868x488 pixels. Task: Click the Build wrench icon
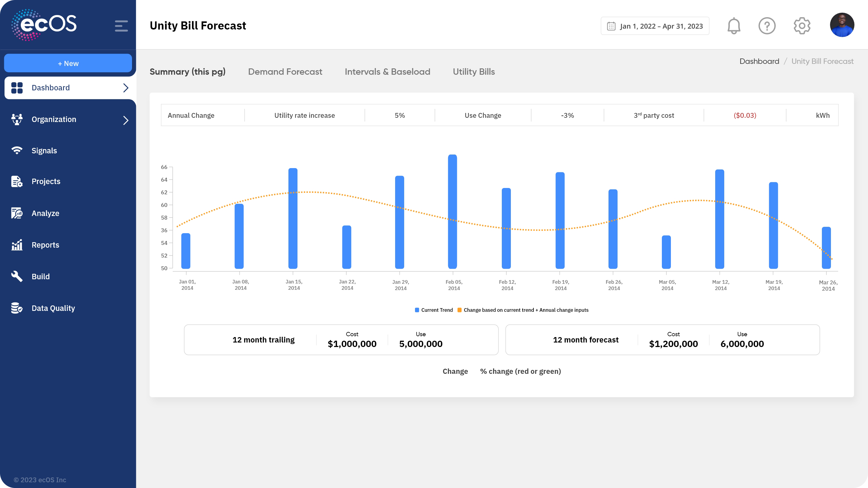point(17,276)
